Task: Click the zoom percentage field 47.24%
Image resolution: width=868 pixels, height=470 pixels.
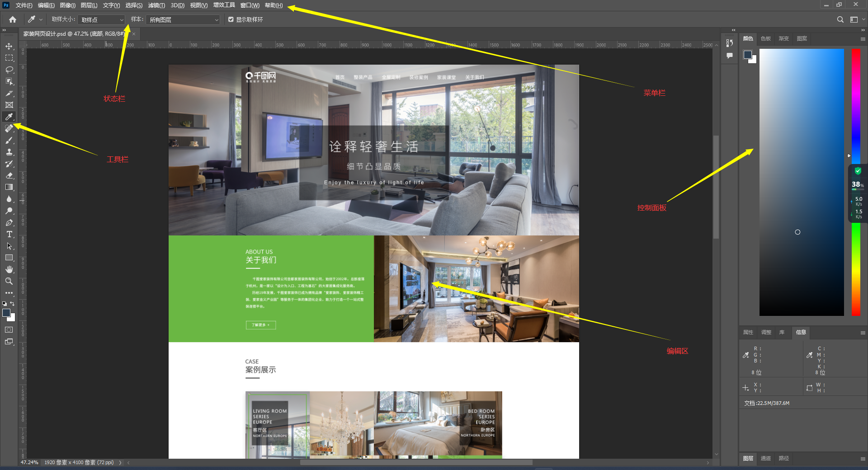Action: tap(29, 462)
